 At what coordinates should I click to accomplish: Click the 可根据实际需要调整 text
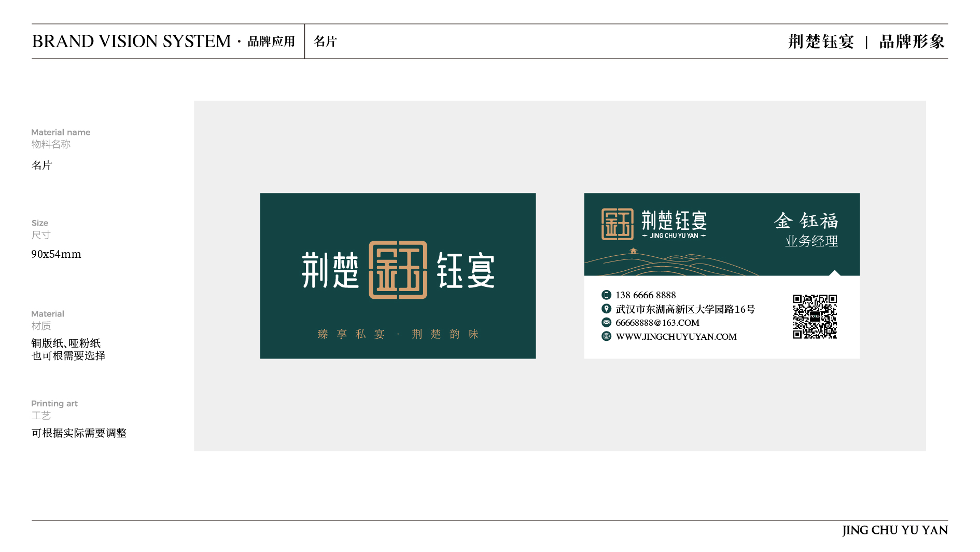(79, 433)
